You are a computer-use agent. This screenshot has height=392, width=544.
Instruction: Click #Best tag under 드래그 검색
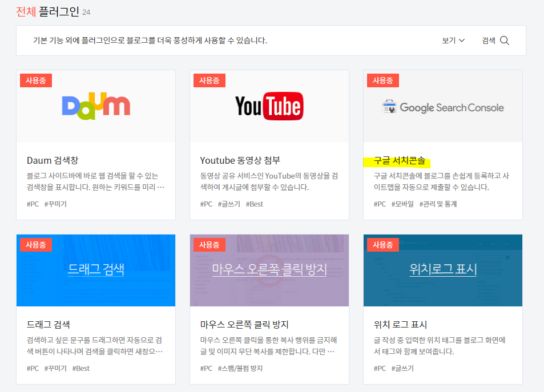pyautogui.click(x=81, y=369)
